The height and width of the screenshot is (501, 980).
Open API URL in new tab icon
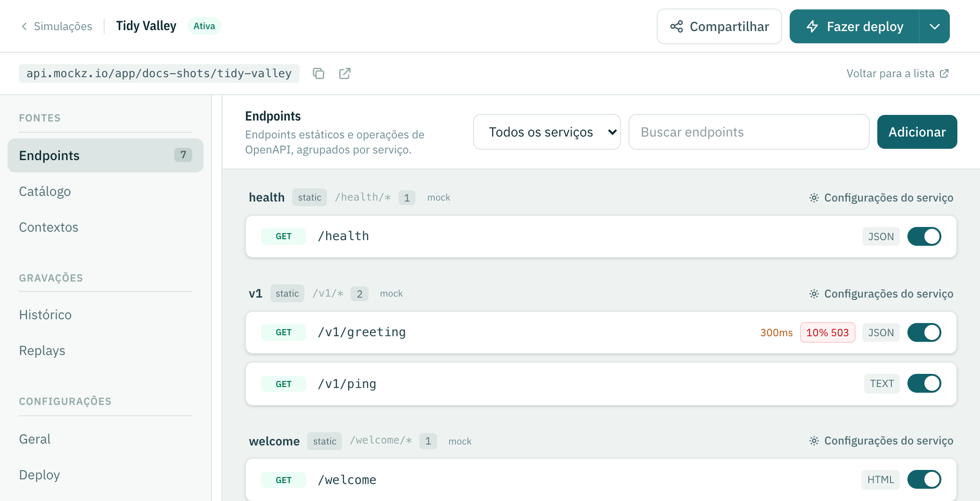coord(345,73)
